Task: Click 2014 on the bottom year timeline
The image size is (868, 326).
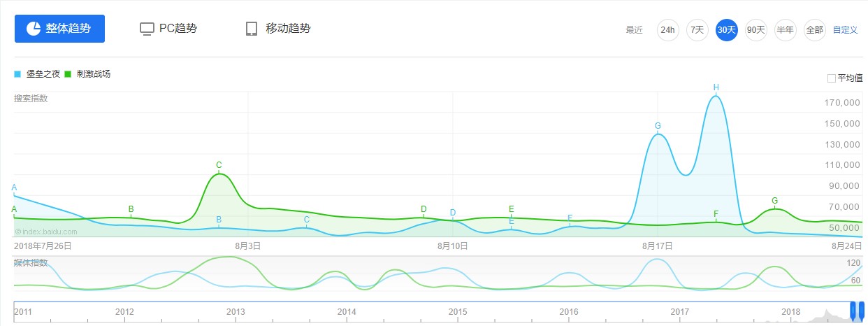Action: 347,312
